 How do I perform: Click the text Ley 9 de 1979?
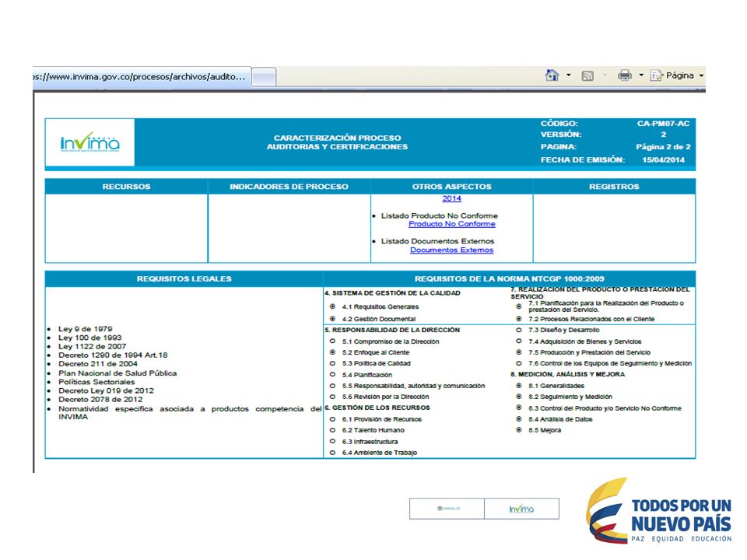click(x=86, y=328)
